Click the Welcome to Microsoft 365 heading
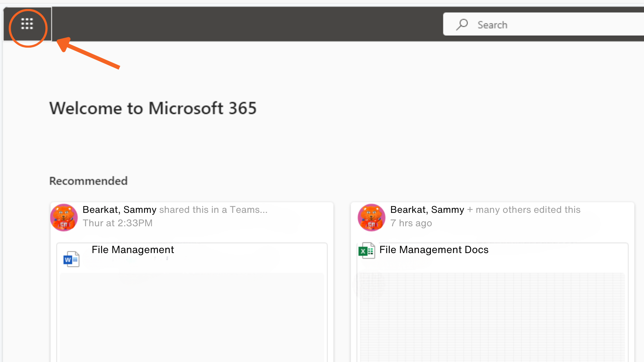Image resolution: width=644 pixels, height=362 pixels. click(153, 108)
